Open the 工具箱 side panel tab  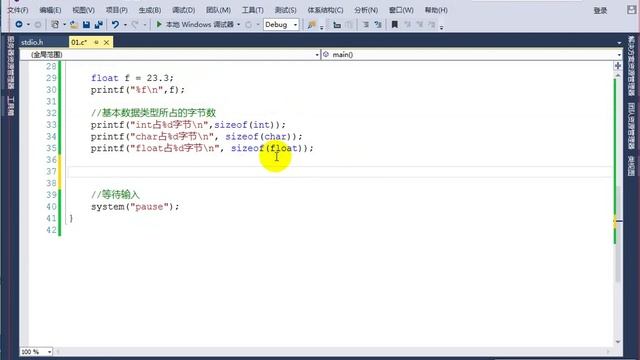coord(11,106)
